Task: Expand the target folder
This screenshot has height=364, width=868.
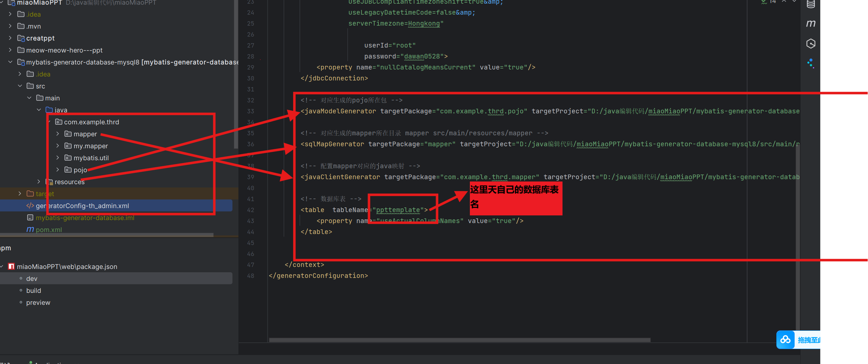Action: pyautogui.click(x=20, y=193)
